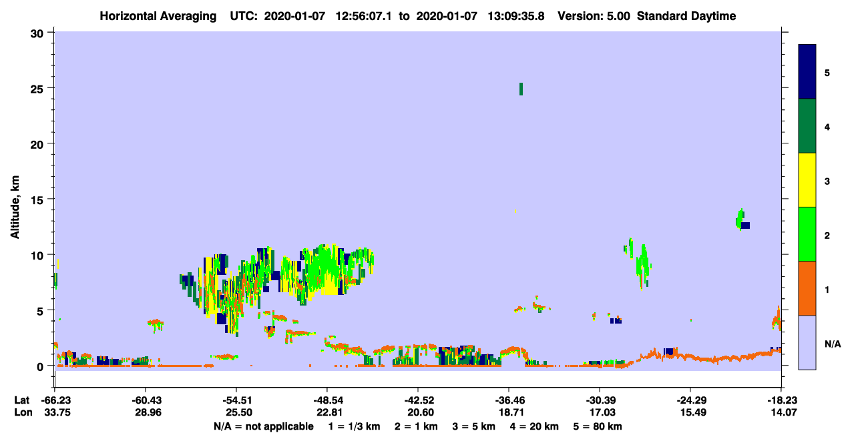The image size is (868, 445).
Task: Click the 'Lat' row label
Action: coord(21,400)
